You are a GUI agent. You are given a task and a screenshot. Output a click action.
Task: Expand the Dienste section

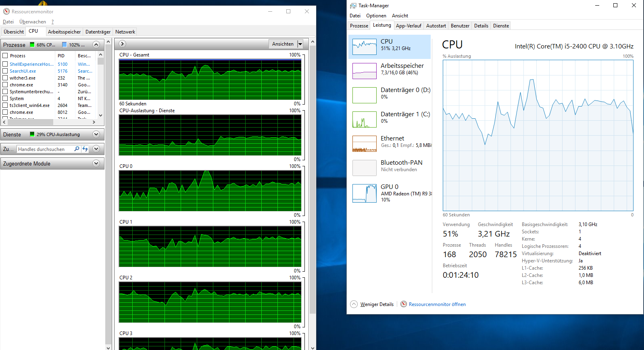pos(96,134)
